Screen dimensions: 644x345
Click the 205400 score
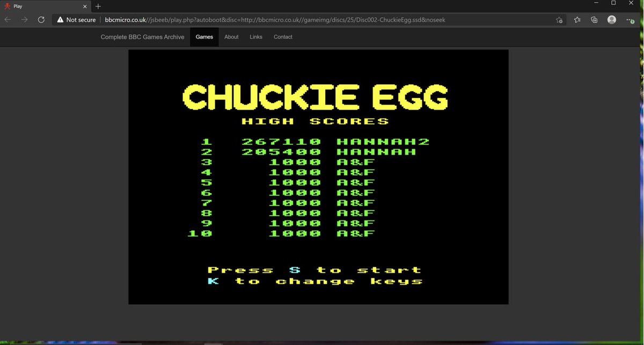click(281, 152)
